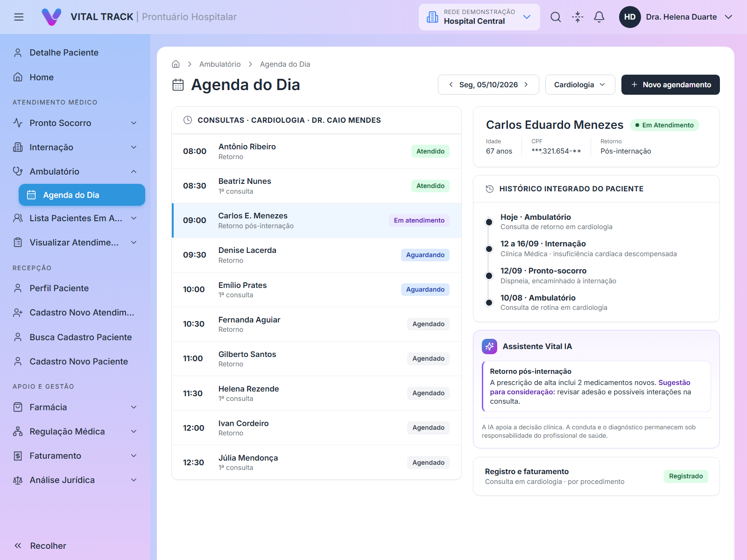747x560 pixels.
Task: Open the Cardiologia specialty dropdown
Action: [580, 84]
